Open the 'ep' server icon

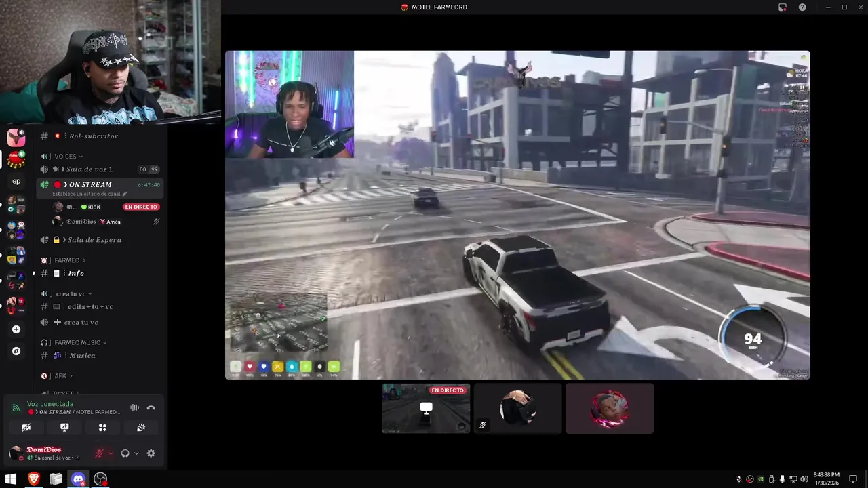click(x=16, y=181)
